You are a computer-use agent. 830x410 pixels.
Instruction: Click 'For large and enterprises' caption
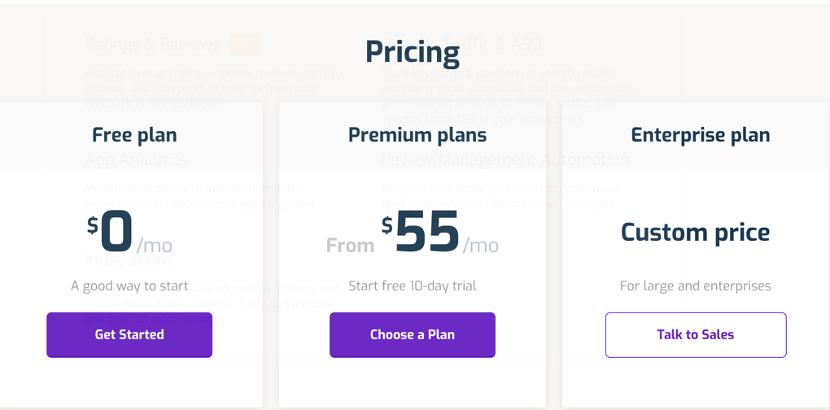point(695,286)
